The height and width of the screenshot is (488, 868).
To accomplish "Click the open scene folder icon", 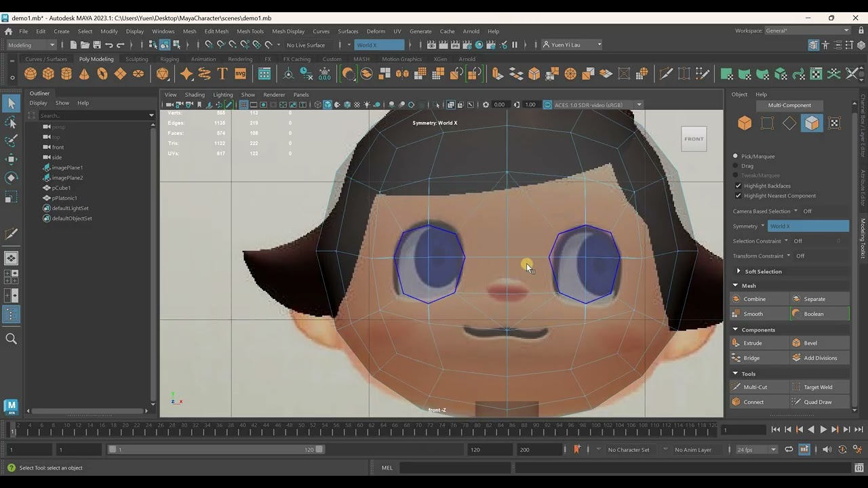I will tap(85, 45).
